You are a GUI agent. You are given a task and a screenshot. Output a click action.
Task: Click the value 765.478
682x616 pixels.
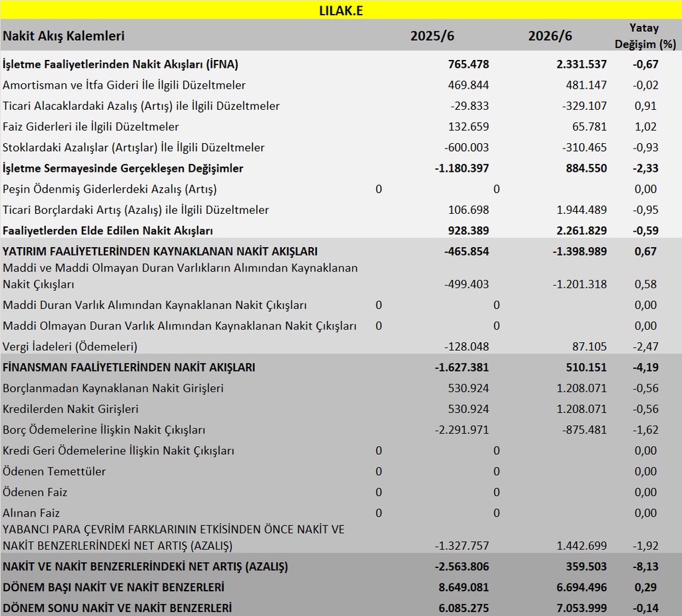(468, 65)
